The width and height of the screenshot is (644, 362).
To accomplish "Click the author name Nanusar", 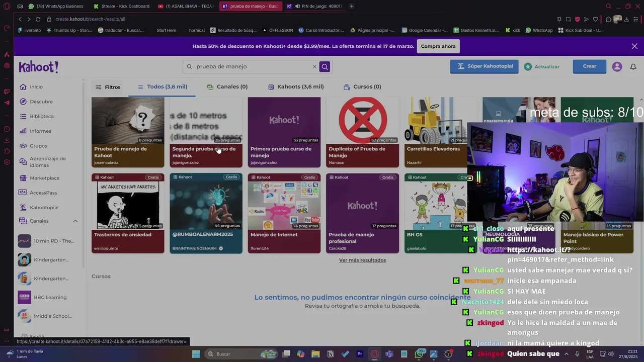I will pos(337,162).
